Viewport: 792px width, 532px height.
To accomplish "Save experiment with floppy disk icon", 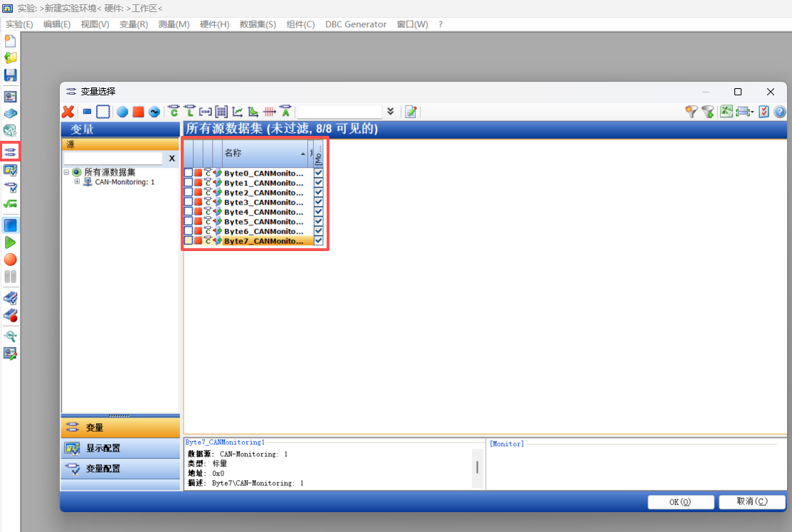I will coord(10,75).
